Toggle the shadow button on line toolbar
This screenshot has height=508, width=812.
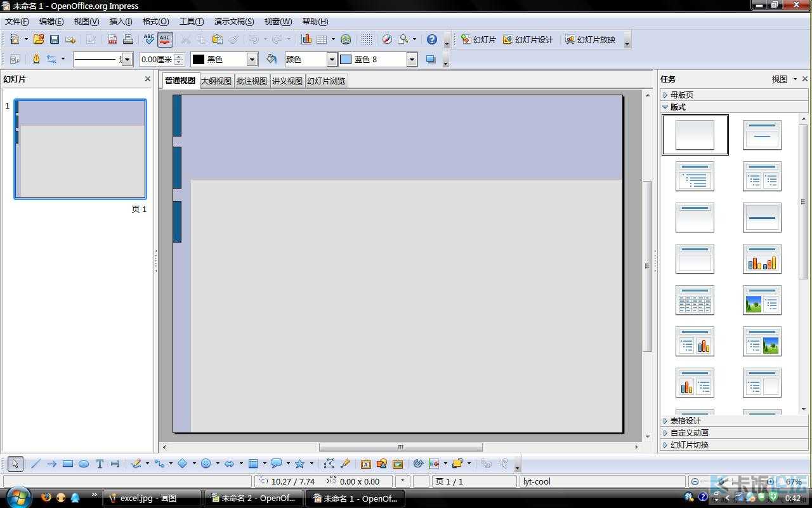tap(431, 59)
